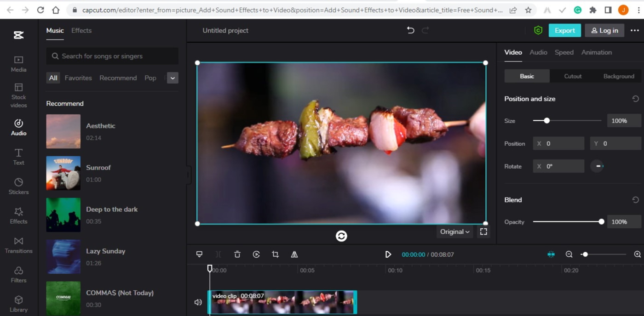Image resolution: width=644 pixels, height=316 pixels.
Task: Open the Original aspect ratio dropdown
Action: coord(454,232)
